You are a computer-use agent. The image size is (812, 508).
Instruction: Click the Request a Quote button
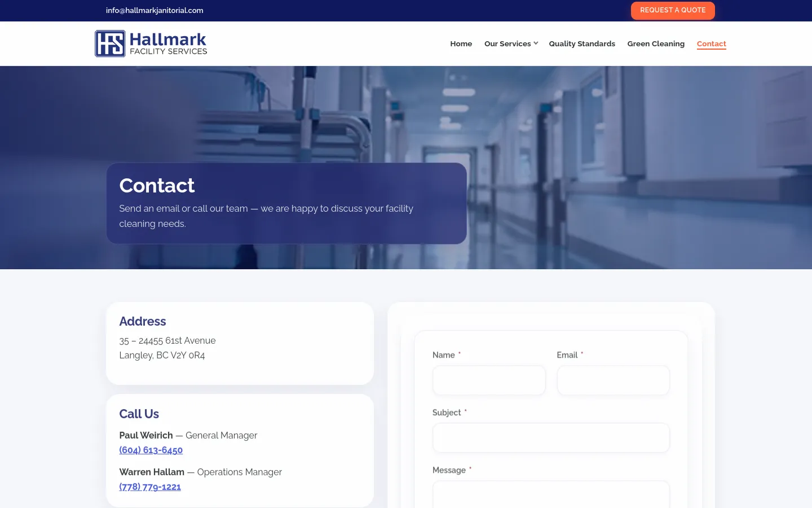point(673,10)
